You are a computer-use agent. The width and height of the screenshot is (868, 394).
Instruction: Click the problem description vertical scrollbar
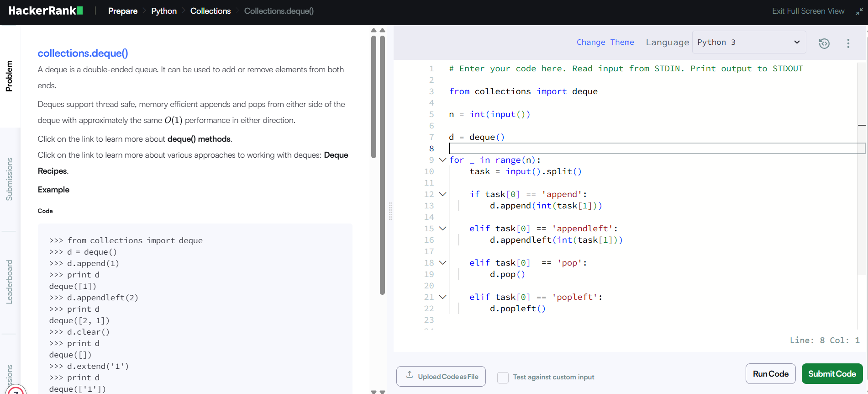[374, 96]
